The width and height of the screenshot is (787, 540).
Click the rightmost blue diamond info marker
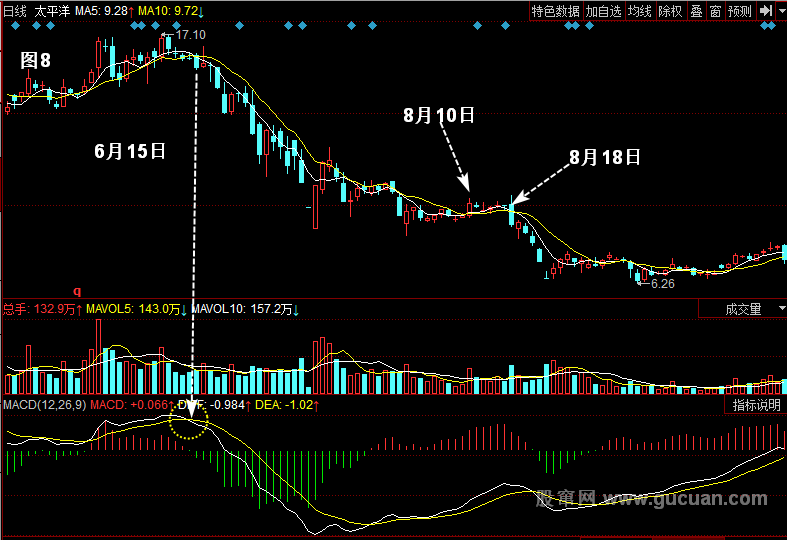pos(771,26)
